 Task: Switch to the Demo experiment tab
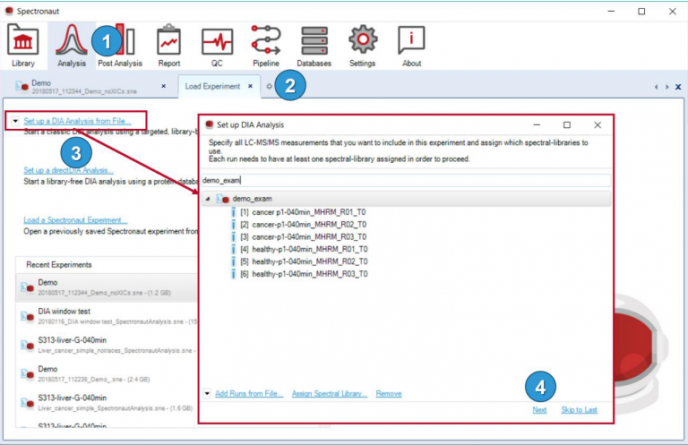(x=60, y=87)
